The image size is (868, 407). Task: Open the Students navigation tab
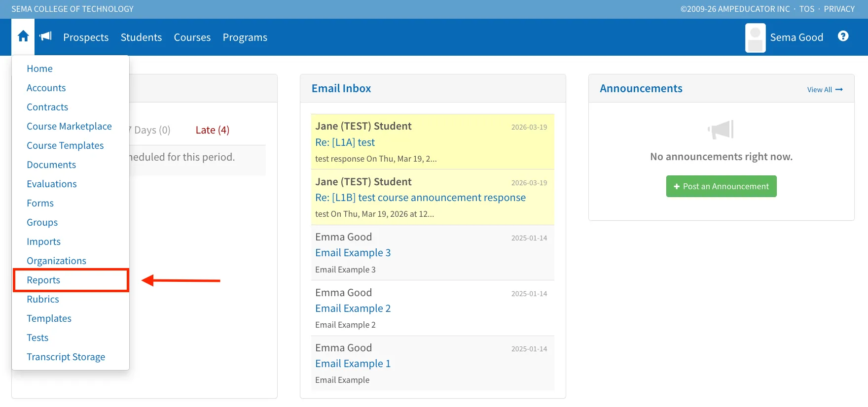point(141,37)
